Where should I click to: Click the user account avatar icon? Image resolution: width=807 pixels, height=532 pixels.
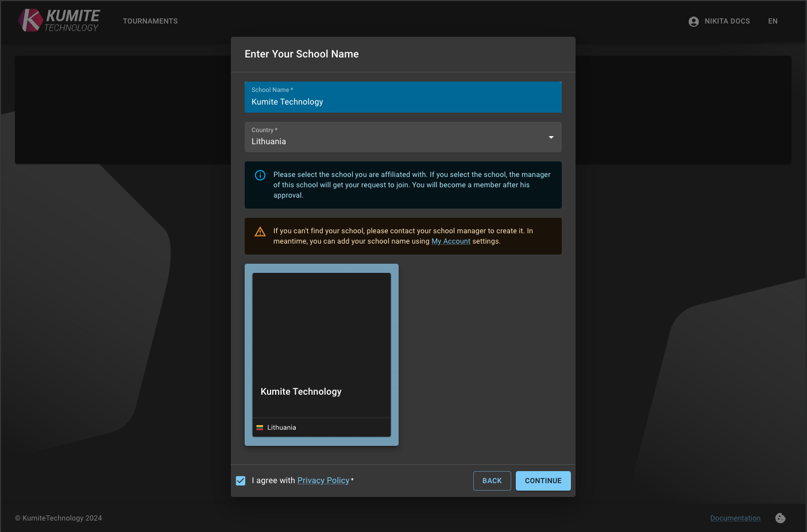pos(693,21)
